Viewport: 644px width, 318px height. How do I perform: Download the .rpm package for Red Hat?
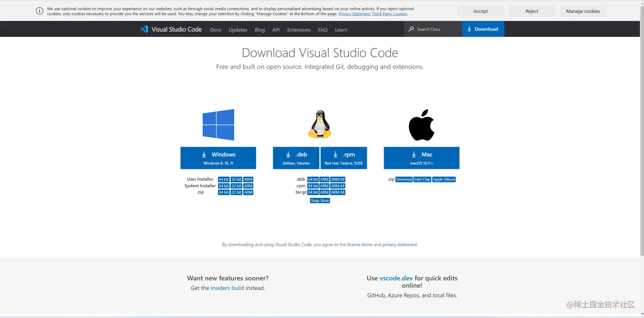(344, 158)
